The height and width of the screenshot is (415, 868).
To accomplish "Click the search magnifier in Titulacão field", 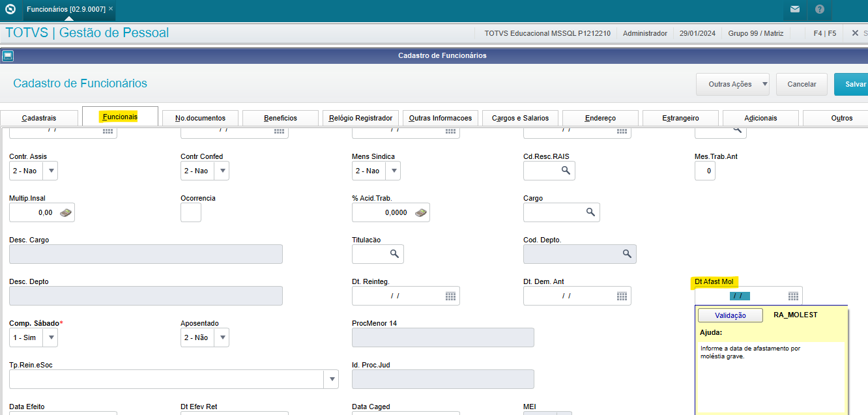I will (394, 254).
